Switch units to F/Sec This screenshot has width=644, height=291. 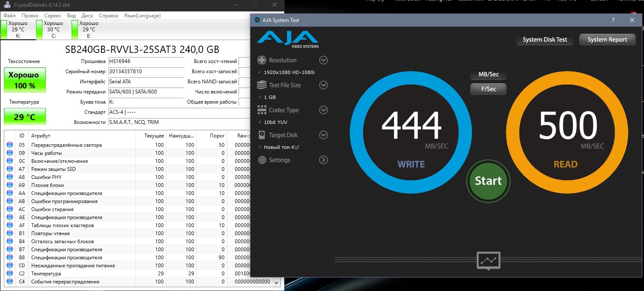pyautogui.click(x=489, y=89)
